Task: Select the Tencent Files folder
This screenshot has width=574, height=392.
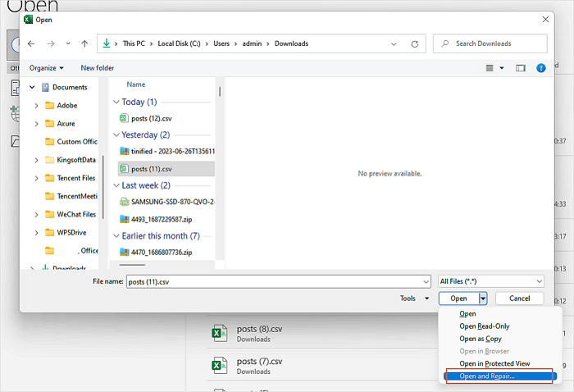Action: 70,178
